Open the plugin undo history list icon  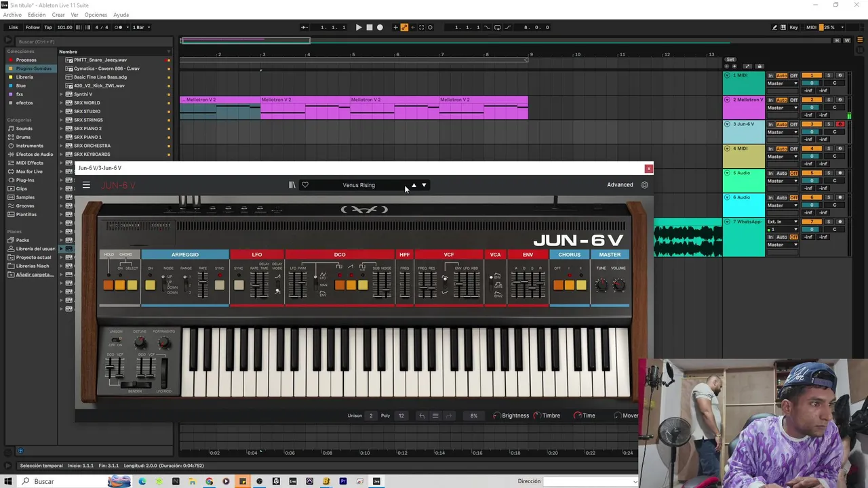435,415
